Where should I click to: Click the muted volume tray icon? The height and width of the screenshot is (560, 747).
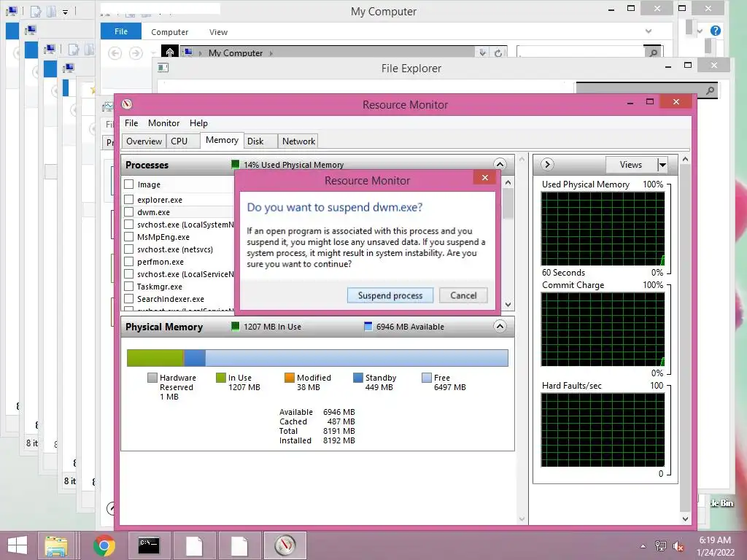click(x=678, y=545)
